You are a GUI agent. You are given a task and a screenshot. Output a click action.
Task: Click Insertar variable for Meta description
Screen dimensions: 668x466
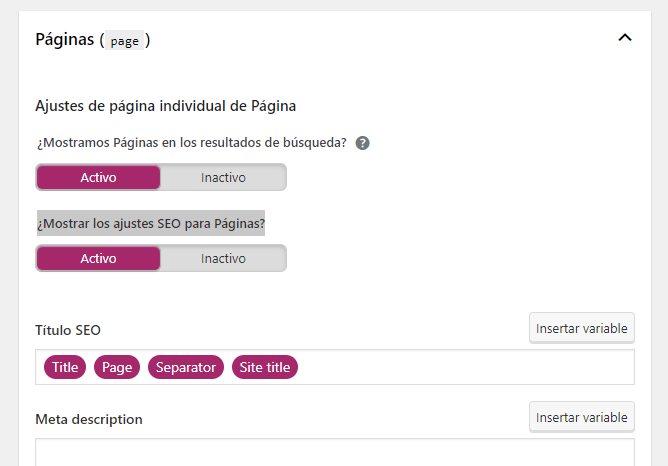[x=582, y=417]
